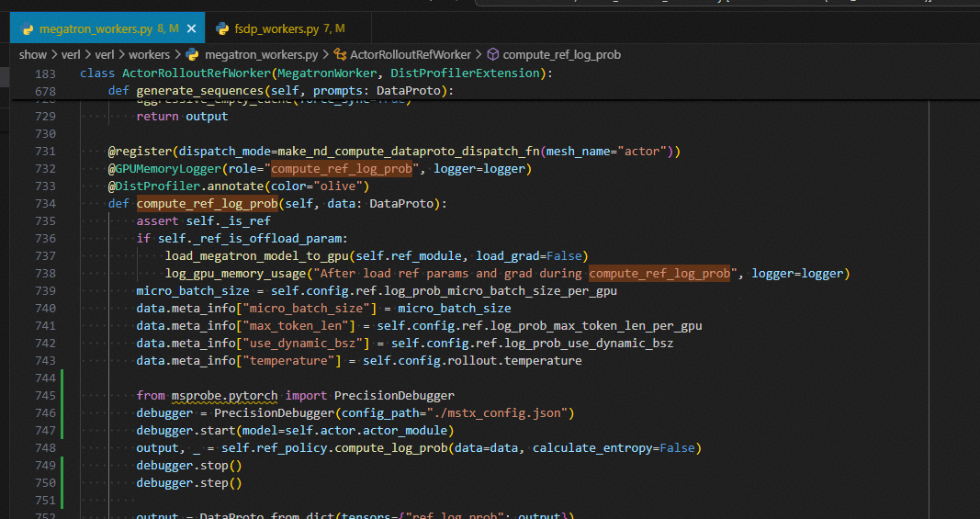Image resolution: width=980 pixels, height=519 pixels.
Task: Click debugger.step() on line 750
Action: pyautogui.click(x=189, y=483)
